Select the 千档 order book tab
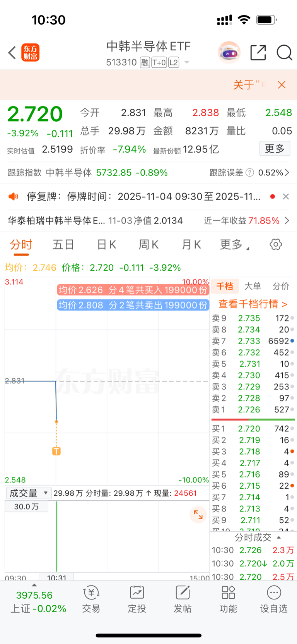 (224, 287)
